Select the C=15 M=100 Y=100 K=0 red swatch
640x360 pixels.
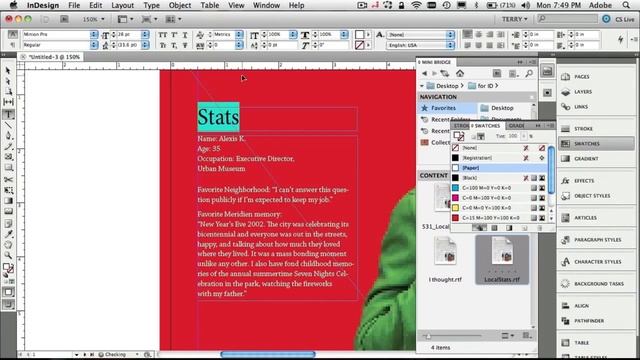coord(499,218)
